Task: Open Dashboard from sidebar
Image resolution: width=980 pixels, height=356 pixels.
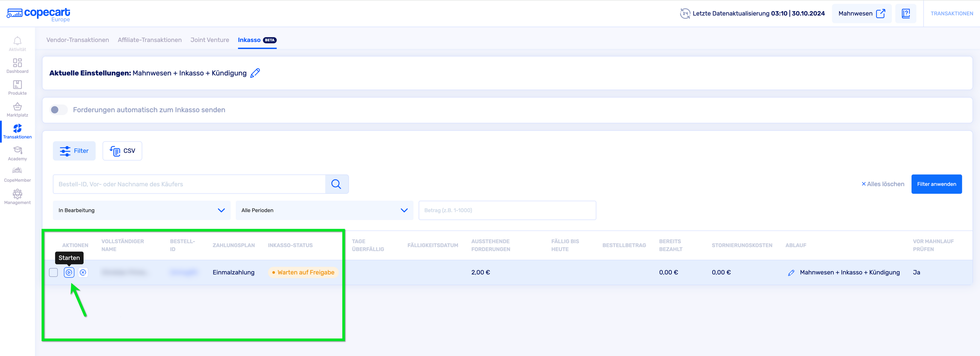Action: [x=17, y=65]
